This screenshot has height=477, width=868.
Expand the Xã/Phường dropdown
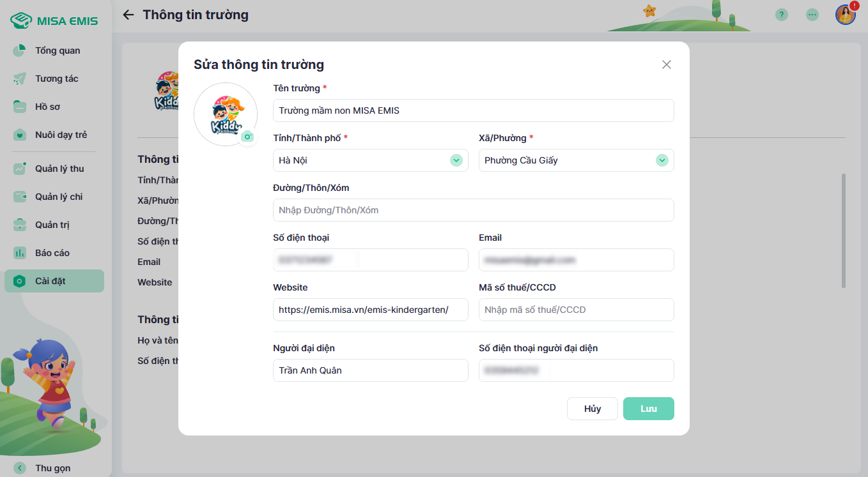[662, 160]
